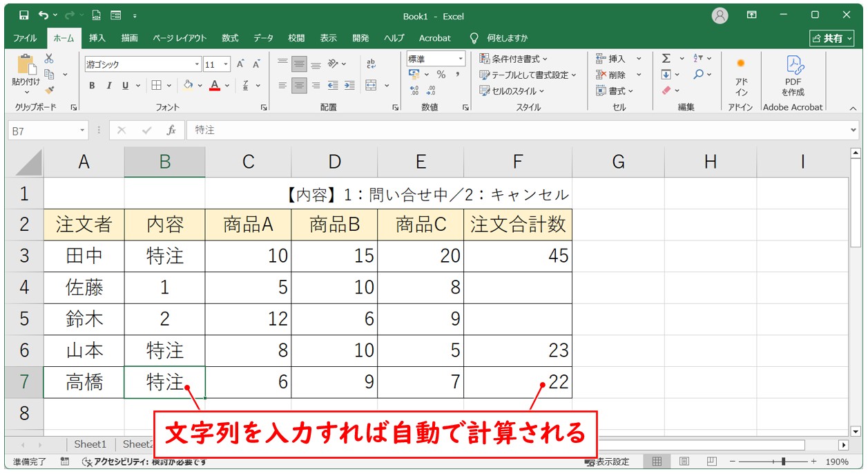Expand the 標準 number format dropdown
Viewport: 868px width, 474px height.
459,59
